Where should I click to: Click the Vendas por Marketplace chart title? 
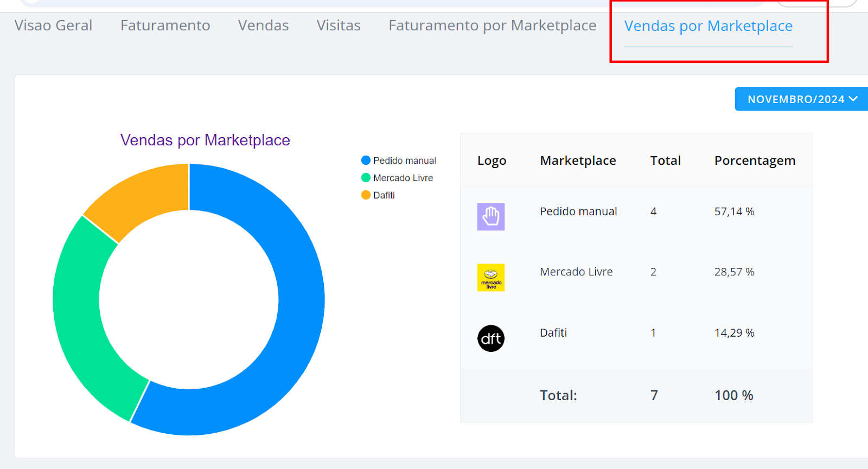coord(205,140)
